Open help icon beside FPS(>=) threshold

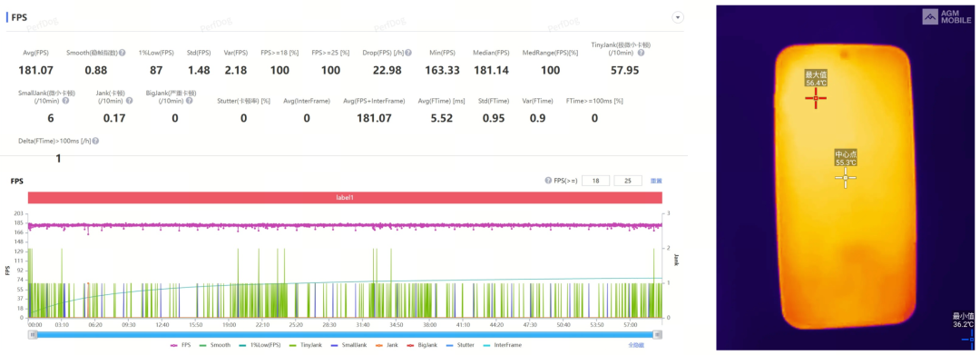coord(548,180)
